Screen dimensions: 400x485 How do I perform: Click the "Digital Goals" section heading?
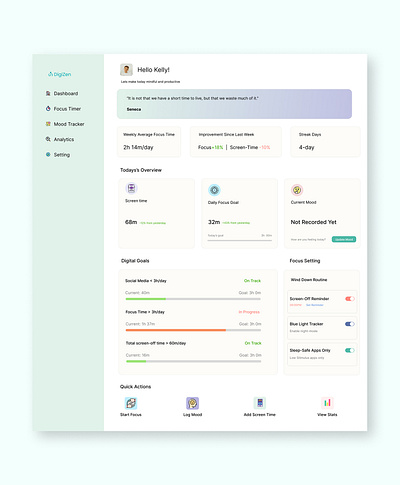point(135,261)
